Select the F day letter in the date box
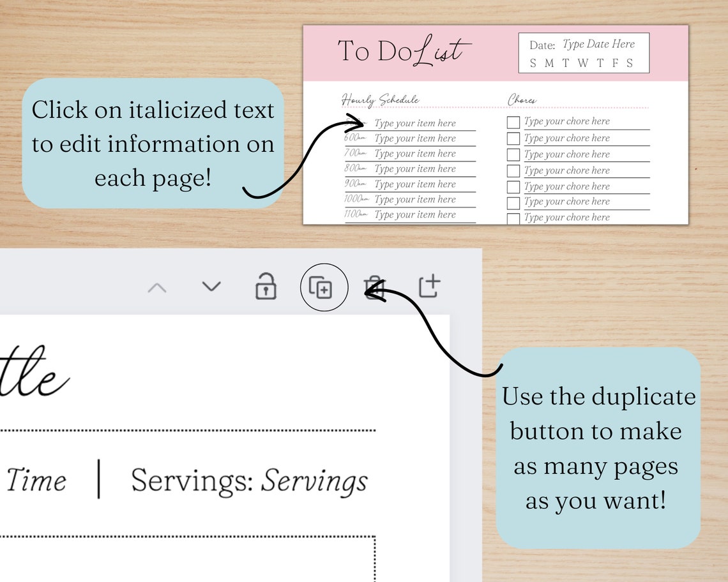Viewport: 728px width, 582px height. click(614, 63)
